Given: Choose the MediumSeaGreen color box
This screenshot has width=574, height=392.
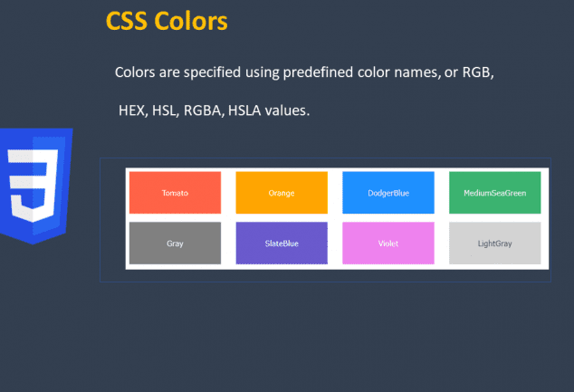Looking at the screenshot, I should pos(495,193).
